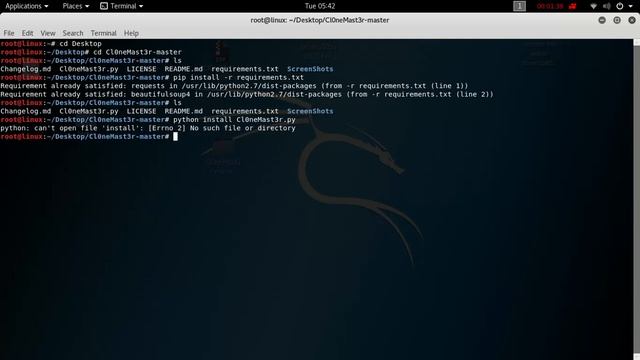This screenshot has height=360, width=640.
Task: Open the Terminal menu in menubar
Action: 103,33
